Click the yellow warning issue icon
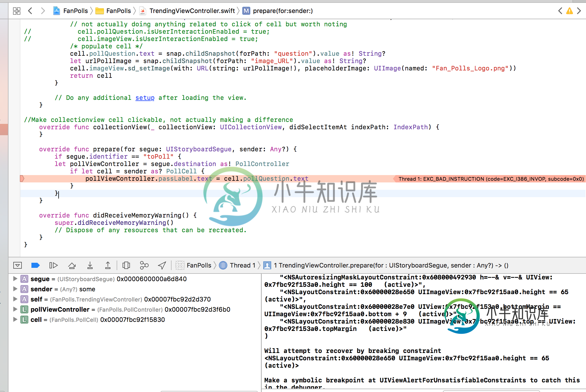Viewport: 586px width, 392px height. (x=570, y=11)
